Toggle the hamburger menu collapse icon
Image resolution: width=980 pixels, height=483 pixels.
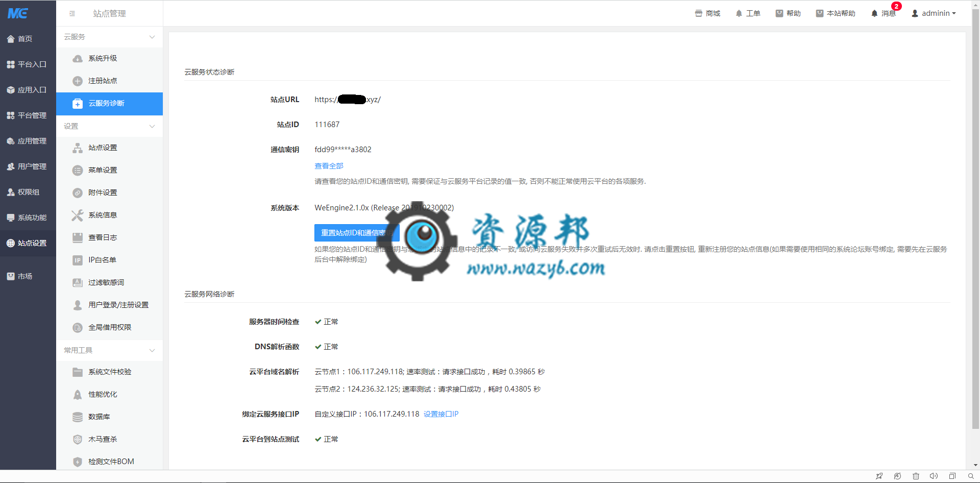pyautogui.click(x=72, y=14)
